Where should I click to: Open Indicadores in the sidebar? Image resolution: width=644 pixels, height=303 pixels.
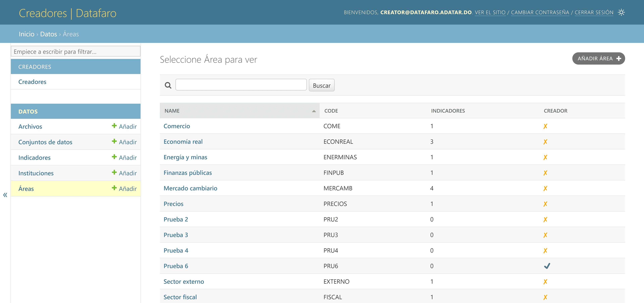[x=35, y=157]
